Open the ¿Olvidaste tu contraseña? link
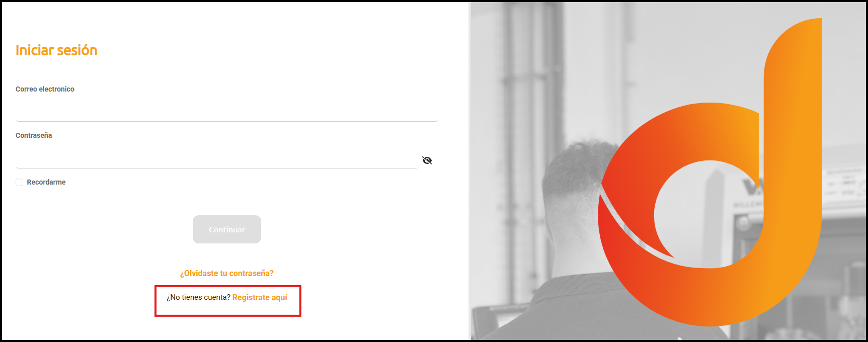The image size is (868, 342). click(x=227, y=273)
